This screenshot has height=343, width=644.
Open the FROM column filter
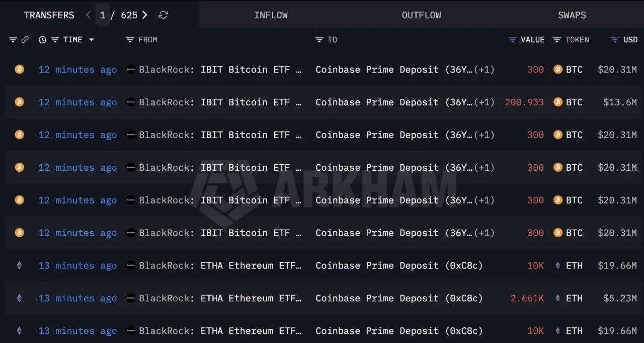(x=130, y=40)
